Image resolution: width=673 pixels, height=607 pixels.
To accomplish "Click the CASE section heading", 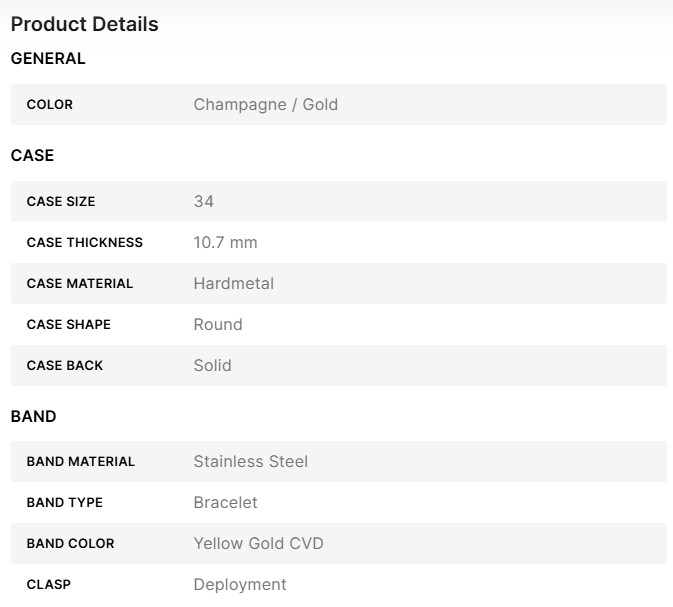I will [x=32, y=156].
